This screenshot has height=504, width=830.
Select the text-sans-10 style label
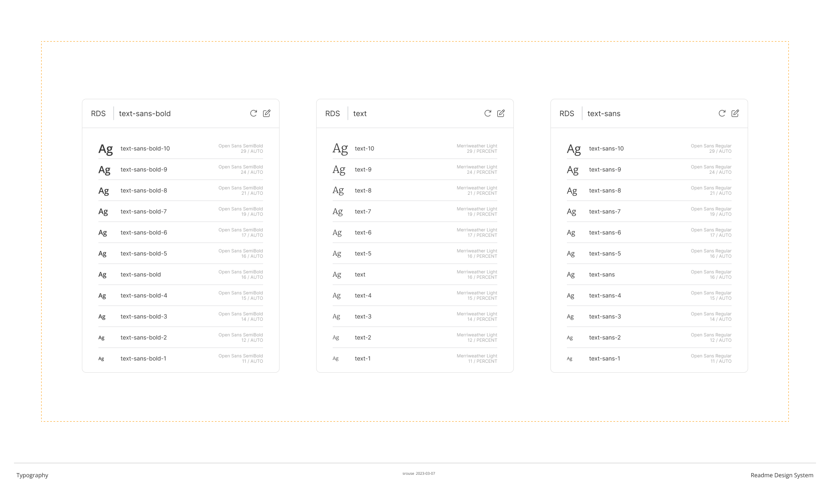pyautogui.click(x=606, y=149)
